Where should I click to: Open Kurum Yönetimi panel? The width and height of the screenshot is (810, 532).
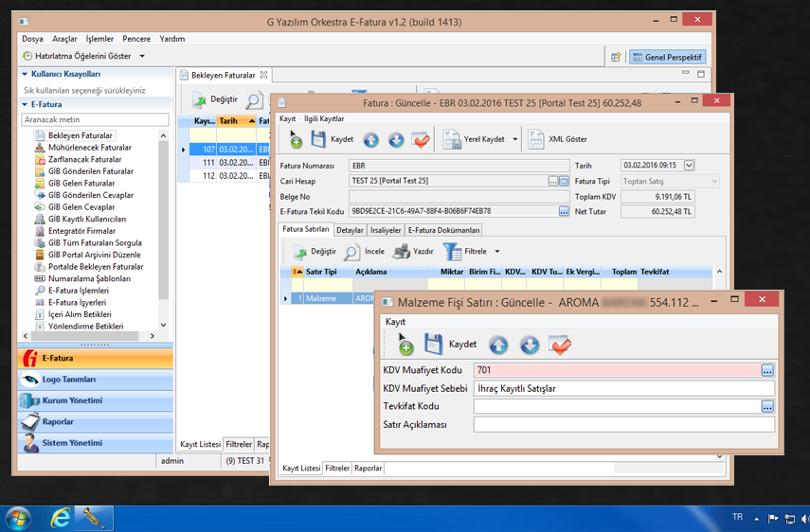coord(95,400)
